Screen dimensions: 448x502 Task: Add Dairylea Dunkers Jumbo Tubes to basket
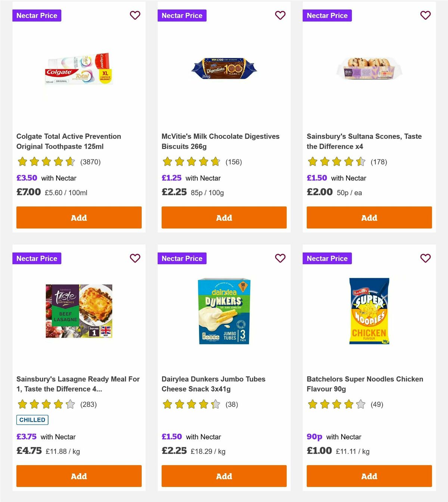point(224,476)
